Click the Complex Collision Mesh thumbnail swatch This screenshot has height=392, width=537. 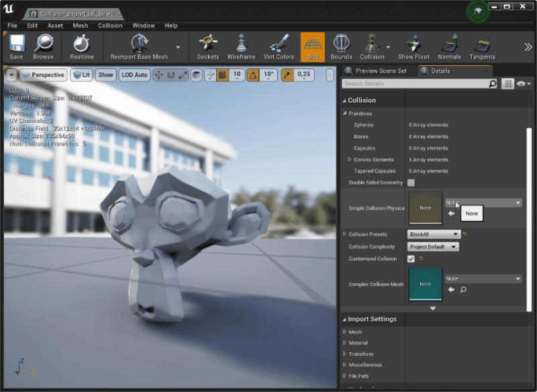[x=425, y=284]
